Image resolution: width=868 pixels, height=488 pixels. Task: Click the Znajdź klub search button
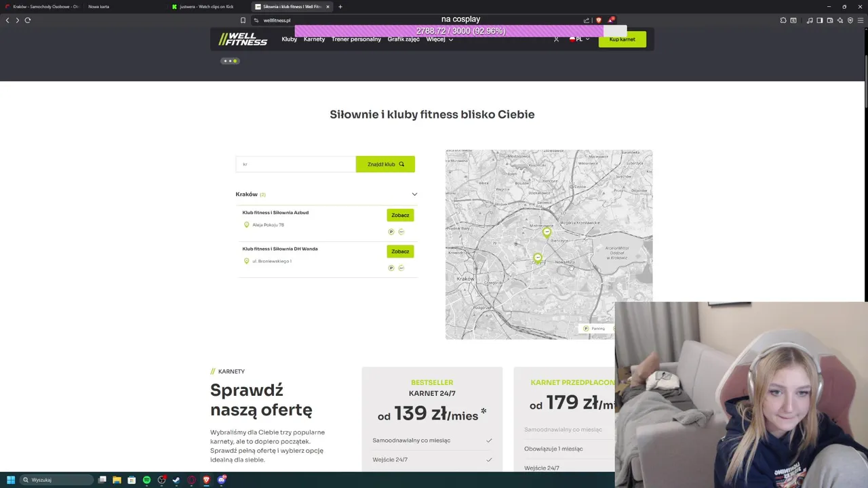385,164
